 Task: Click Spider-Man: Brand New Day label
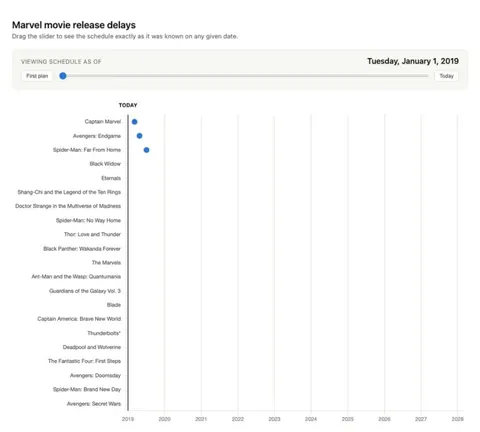[87, 390]
